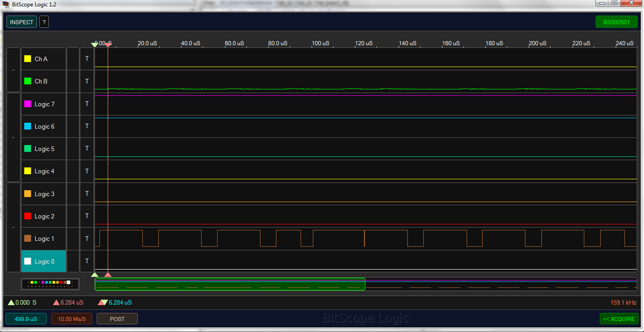The height and width of the screenshot is (332, 644).
Task: Toggle the T trigger for Ch A
Action: pyautogui.click(x=87, y=59)
